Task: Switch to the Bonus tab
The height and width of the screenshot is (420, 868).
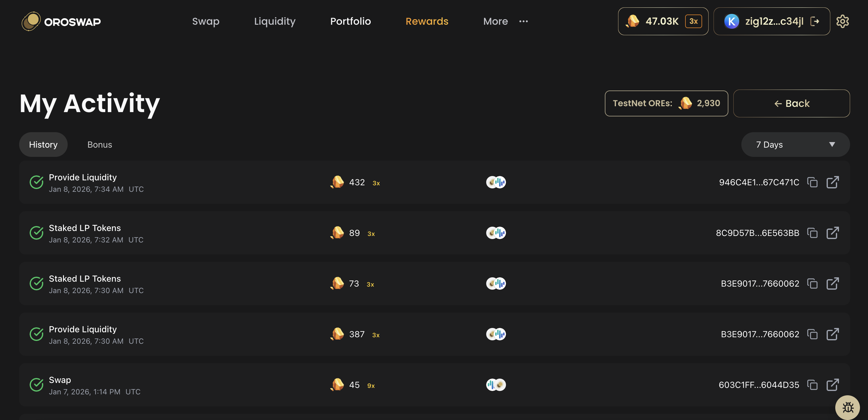Action: coord(100,145)
